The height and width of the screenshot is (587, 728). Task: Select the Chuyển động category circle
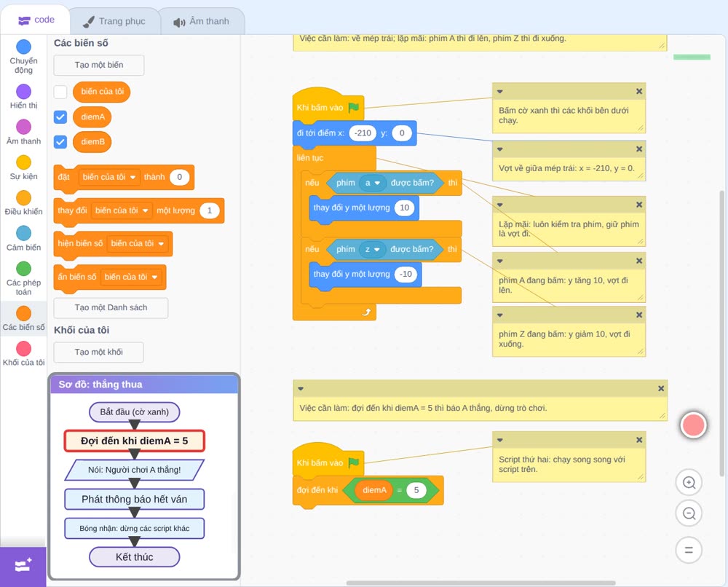[24, 47]
